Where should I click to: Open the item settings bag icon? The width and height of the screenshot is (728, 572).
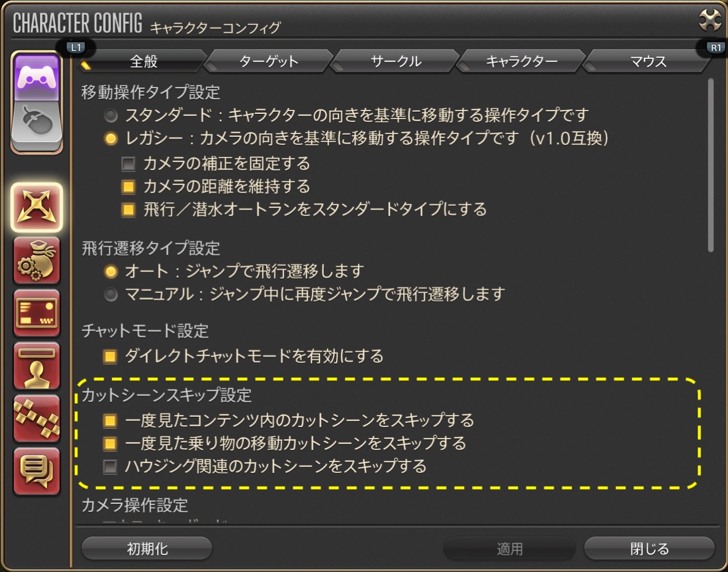click(37, 261)
